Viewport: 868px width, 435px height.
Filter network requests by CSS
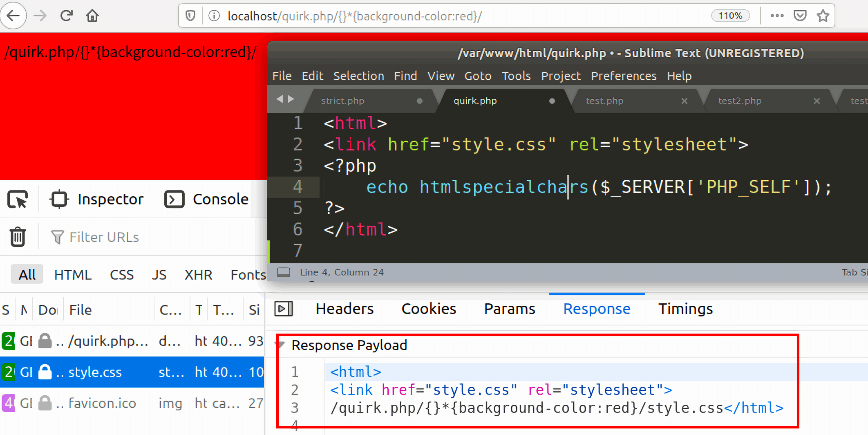point(122,275)
